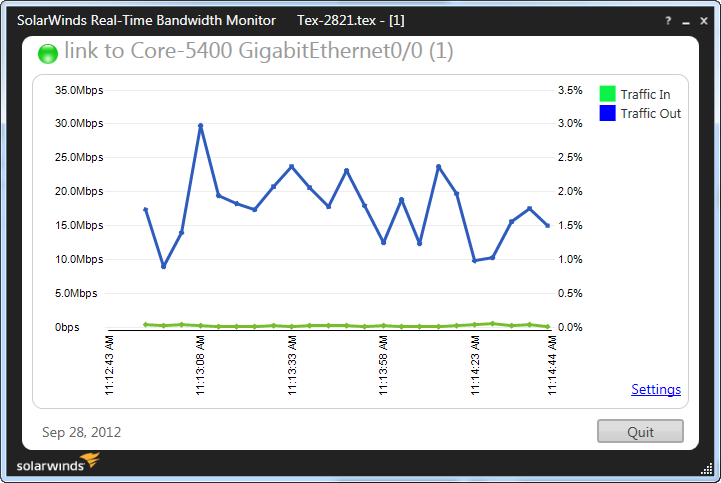
Task: Click the 3.5% axis label
Action: 570,90
